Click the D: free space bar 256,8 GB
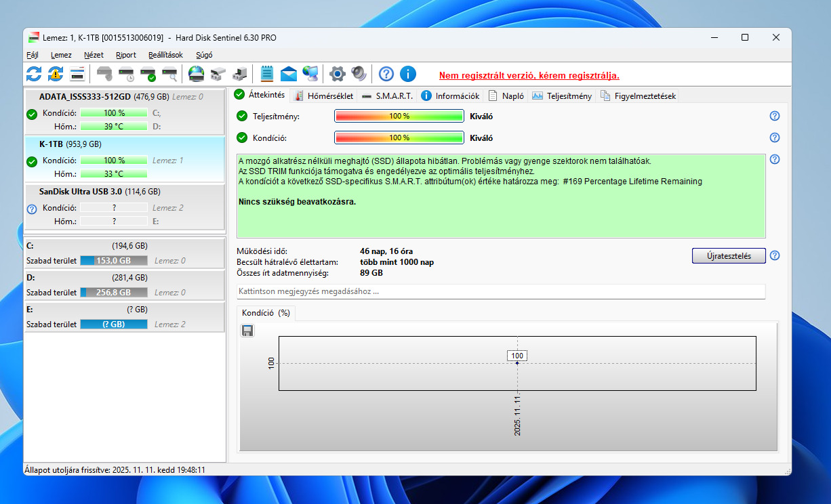Screen dimensions: 831x504 tap(114, 292)
